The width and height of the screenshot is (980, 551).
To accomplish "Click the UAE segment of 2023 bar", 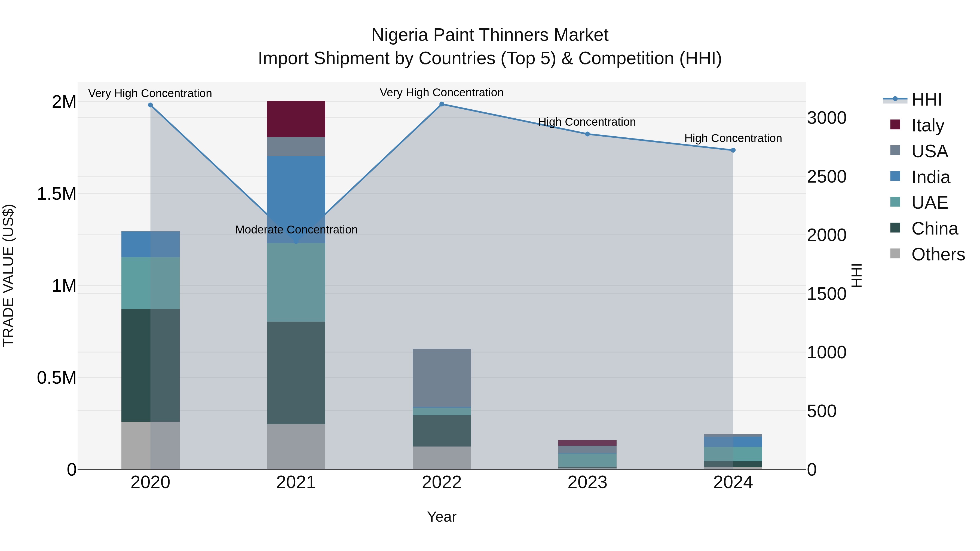I will click(587, 460).
